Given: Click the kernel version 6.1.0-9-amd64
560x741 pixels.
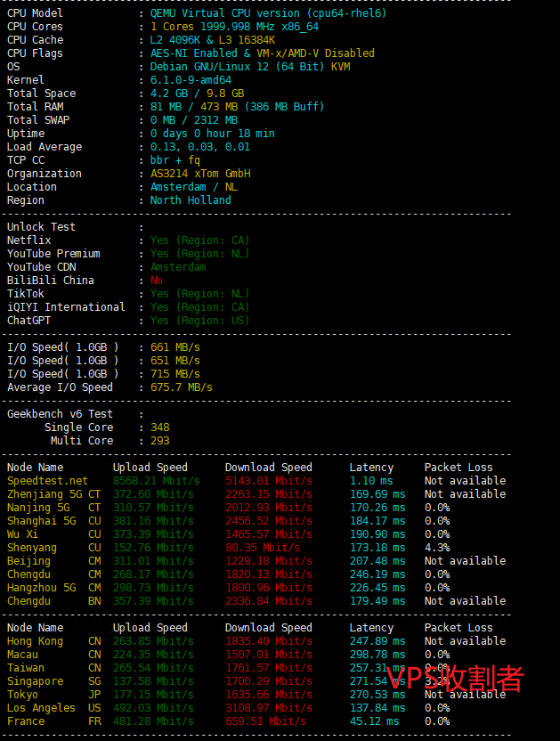Looking at the screenshot, I should 191,80.
